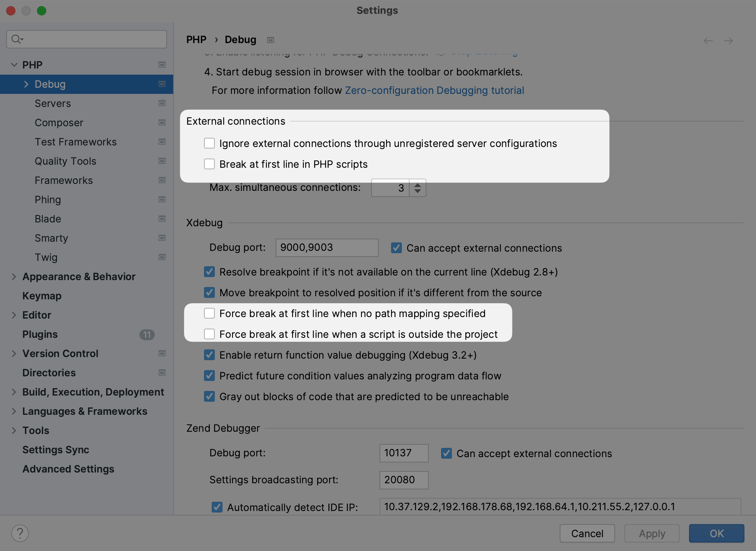Click the Apply button
The width and height of the screenshot is (756, 551).
[x=652, y=533]
